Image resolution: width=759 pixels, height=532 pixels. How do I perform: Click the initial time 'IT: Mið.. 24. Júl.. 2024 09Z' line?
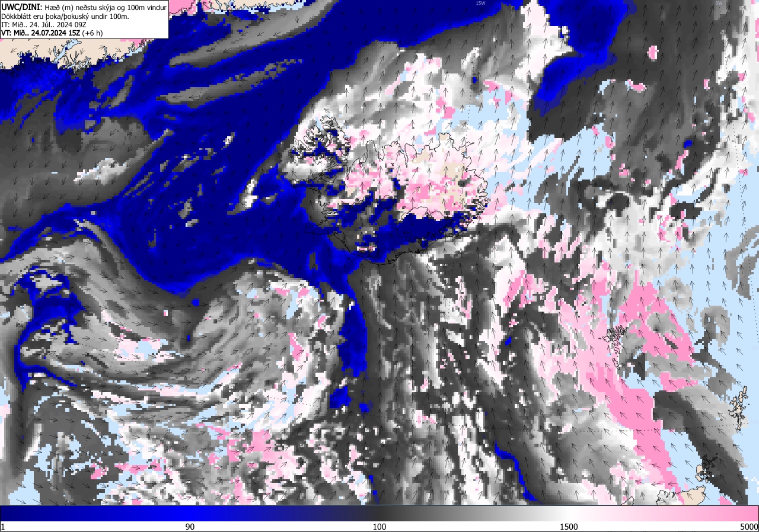pyautogui.click(x=44, y=24)
